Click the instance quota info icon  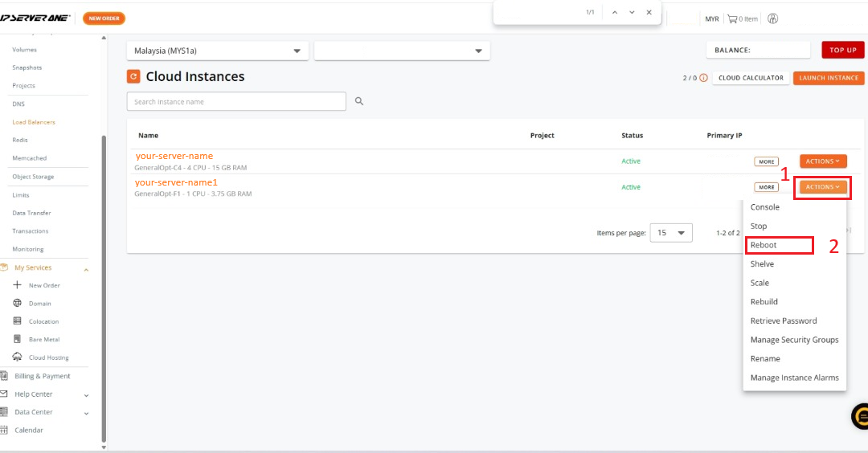(x=703, y=78)
